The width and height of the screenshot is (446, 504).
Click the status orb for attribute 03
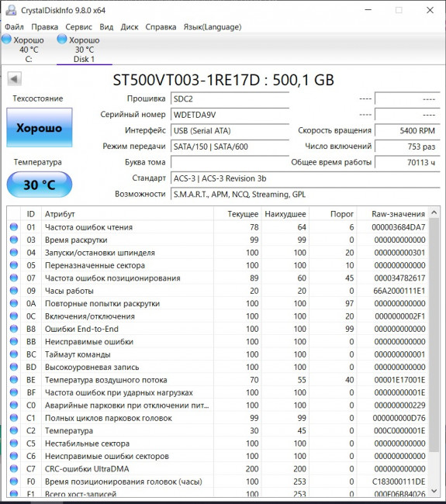point(14,240)
